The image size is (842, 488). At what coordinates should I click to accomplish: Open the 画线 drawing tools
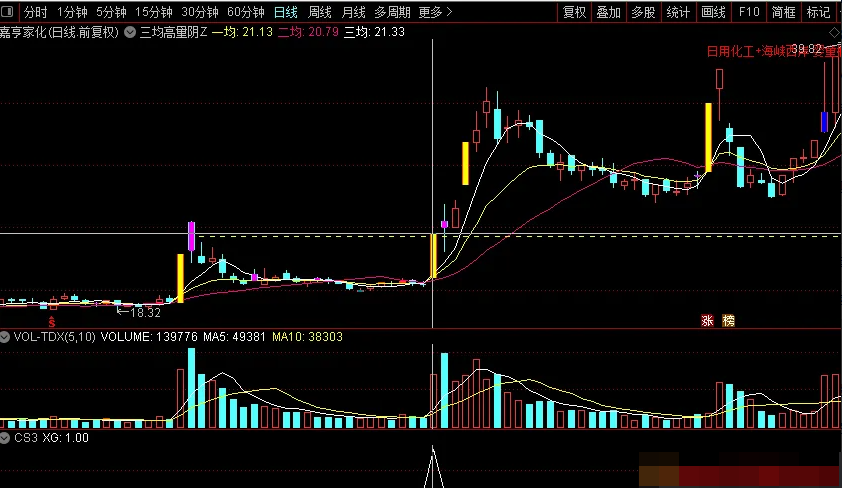[713, 12]
